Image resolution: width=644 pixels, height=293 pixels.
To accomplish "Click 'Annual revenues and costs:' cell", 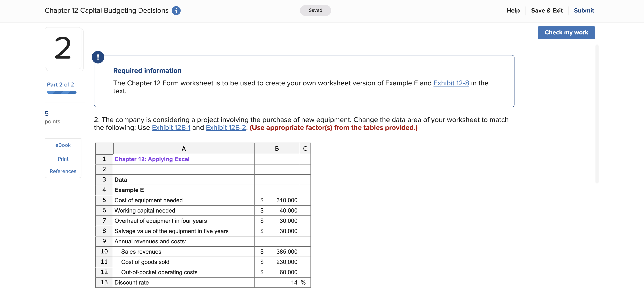I will pos(184,241).
